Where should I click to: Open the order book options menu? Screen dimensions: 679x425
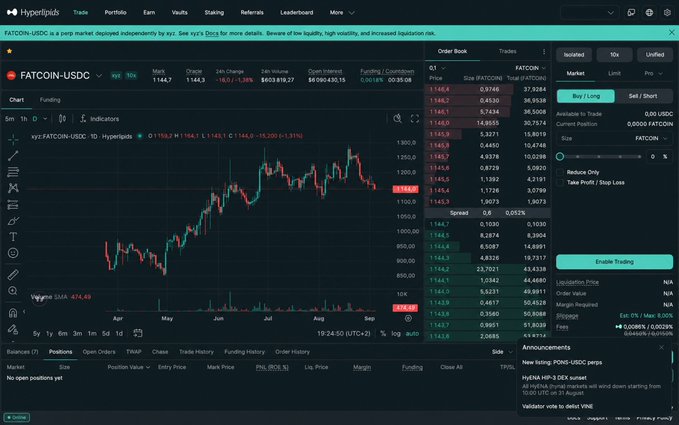click(x=544, y=52)
